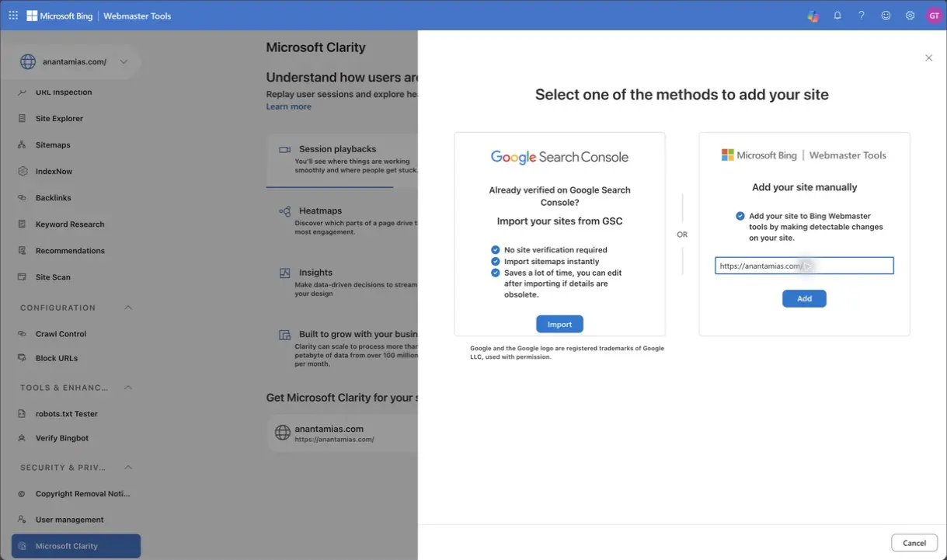This screenshot has width=947, height=560.
Task: Open Verify Bingbot label in sidebar
Action: tap(62, 438)
